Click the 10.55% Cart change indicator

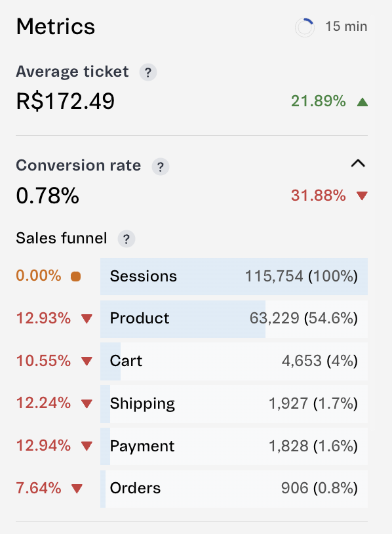tap(43, 361)
